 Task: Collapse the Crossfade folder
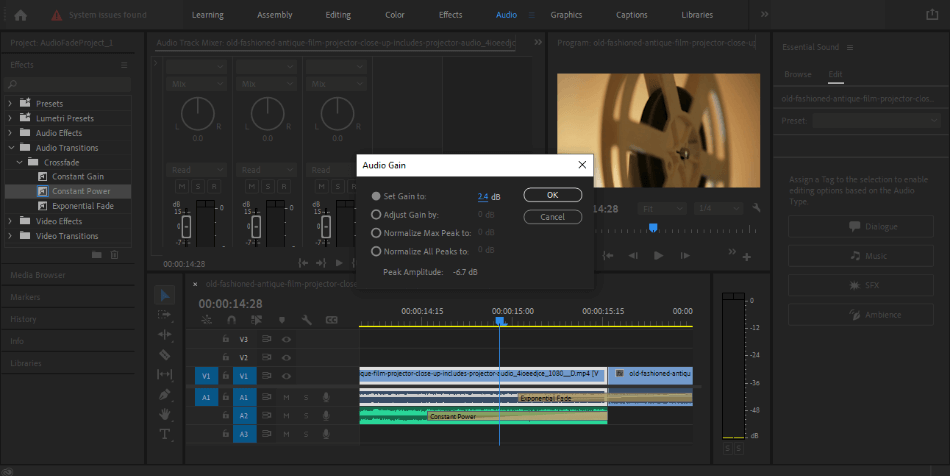[19, 162]
